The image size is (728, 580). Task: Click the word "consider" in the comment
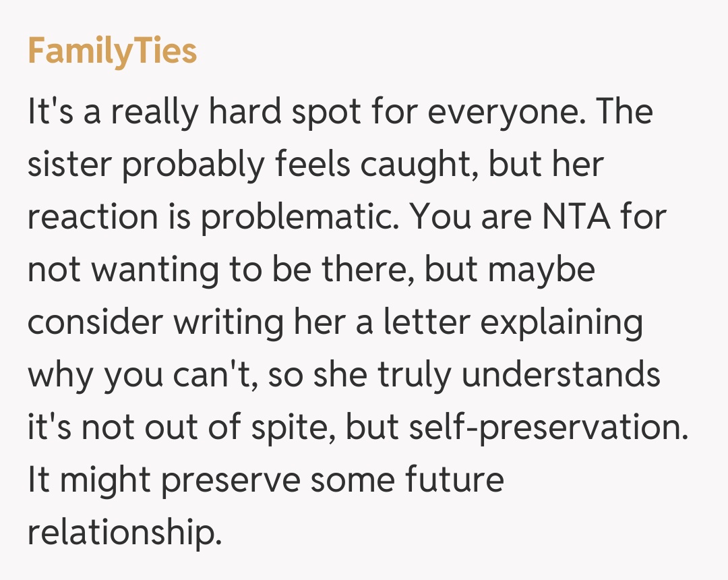pos(94,322)
